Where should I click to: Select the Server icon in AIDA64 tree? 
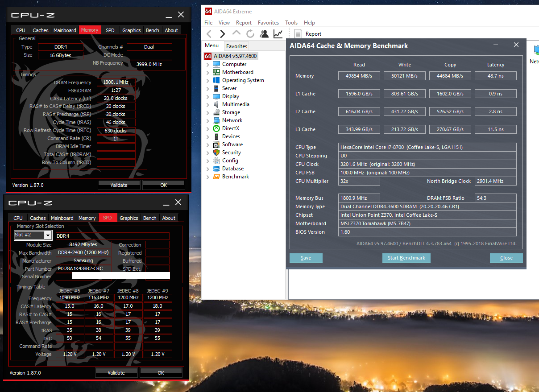point(216,88)
